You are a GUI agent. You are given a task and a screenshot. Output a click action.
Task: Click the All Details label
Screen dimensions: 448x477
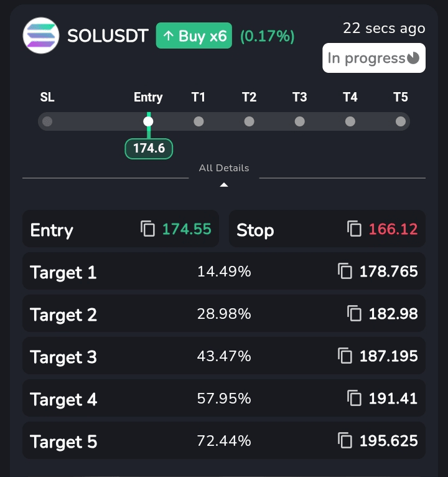(x=224, y=168)
